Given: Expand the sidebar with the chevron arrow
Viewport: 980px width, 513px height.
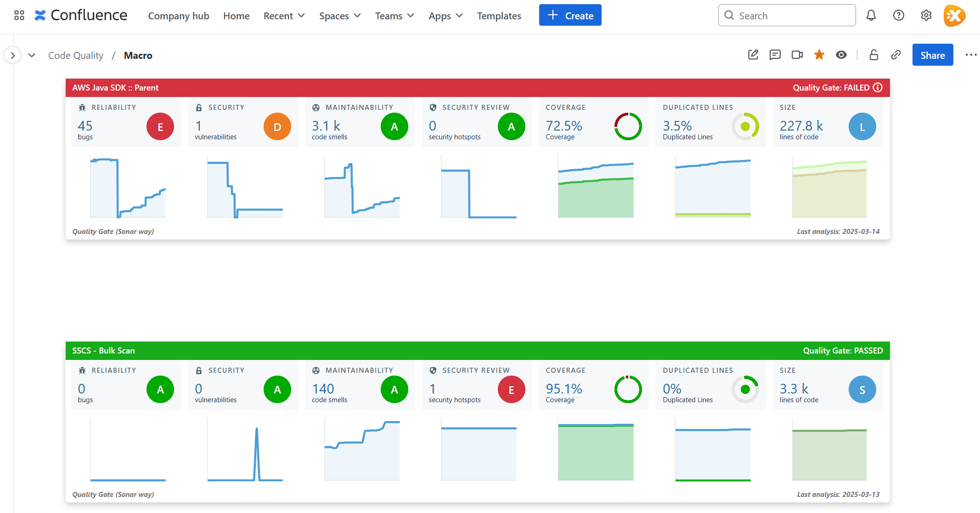Looking at the screenshot, I should click(12, 55).
